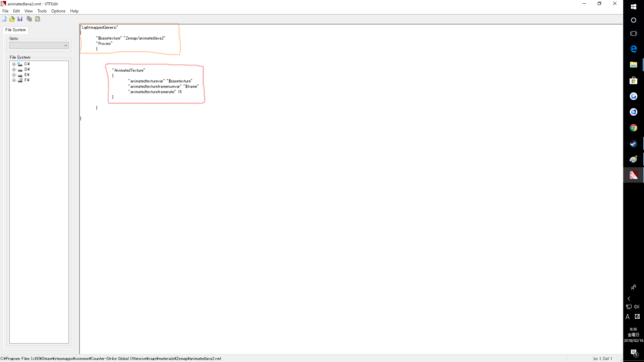Open the File menu
The image size is (644, 362).
tap(5, 11)
